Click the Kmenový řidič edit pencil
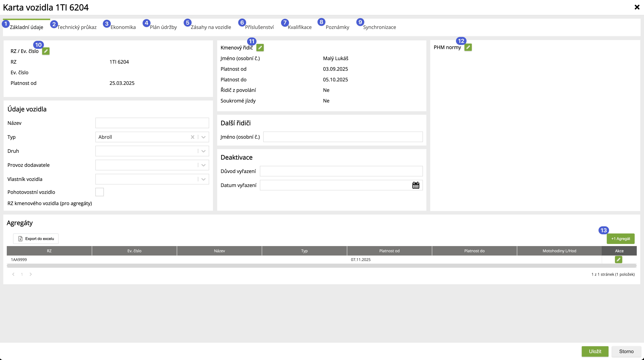The image size is (644, 360). tap(260, 48)
